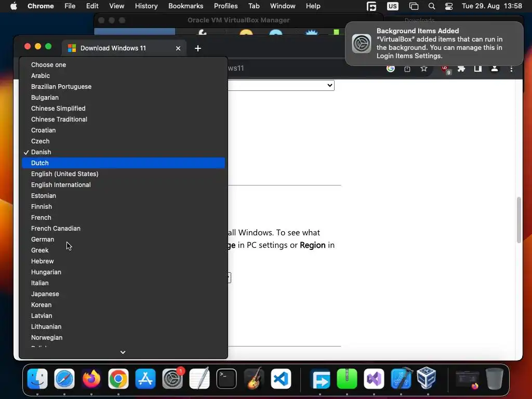
Task: Select Dutch from the language list
Action: pos(123,163)
